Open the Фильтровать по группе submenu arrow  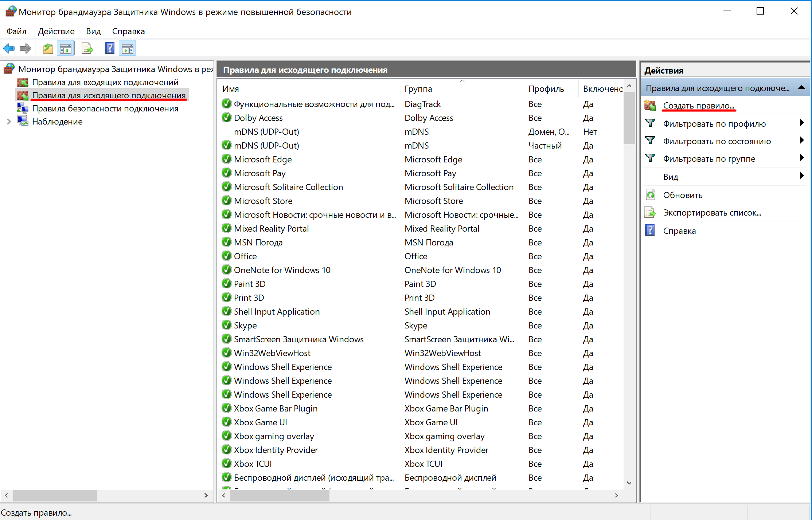(801, 158)
